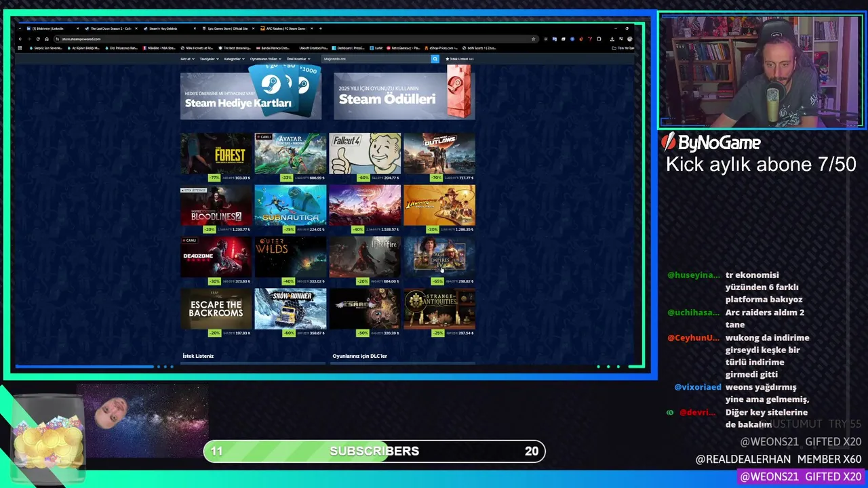This screenshot has width=868, height=488.
Task: Expand the Özel Kısımlar dropdown
Action: click(x=298, y=59)
